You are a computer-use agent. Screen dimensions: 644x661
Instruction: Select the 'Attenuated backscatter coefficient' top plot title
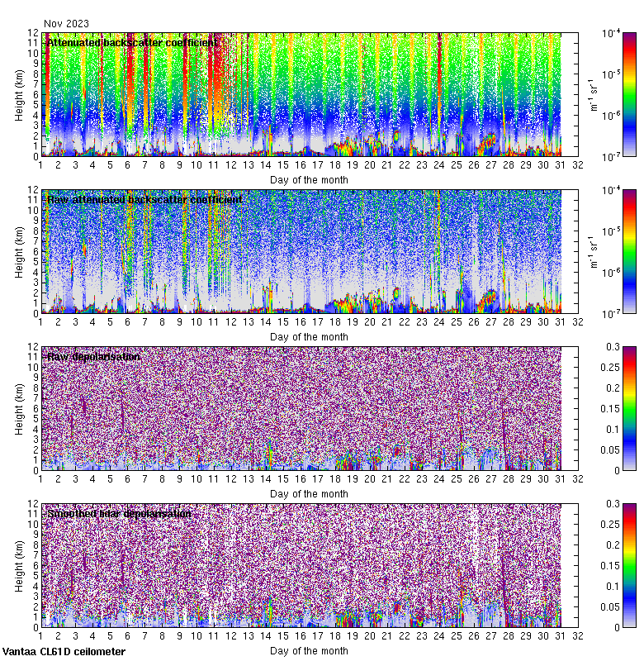pos(132,42)
